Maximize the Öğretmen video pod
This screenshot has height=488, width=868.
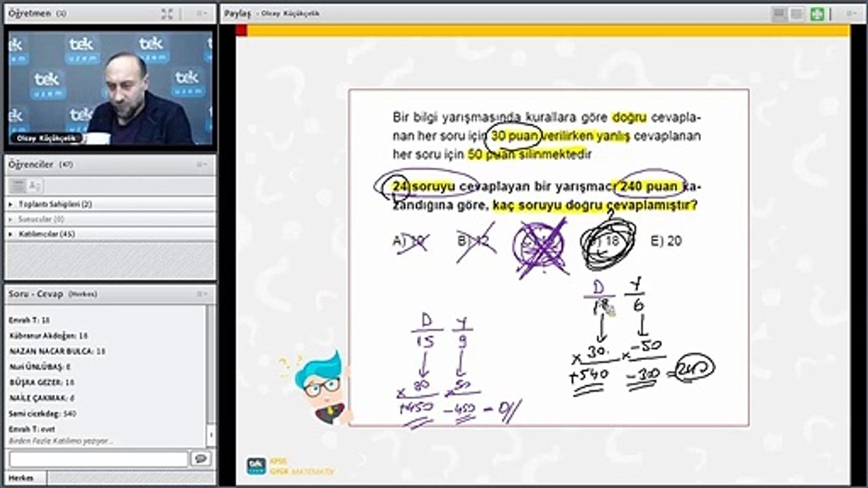tap(167, 13)
